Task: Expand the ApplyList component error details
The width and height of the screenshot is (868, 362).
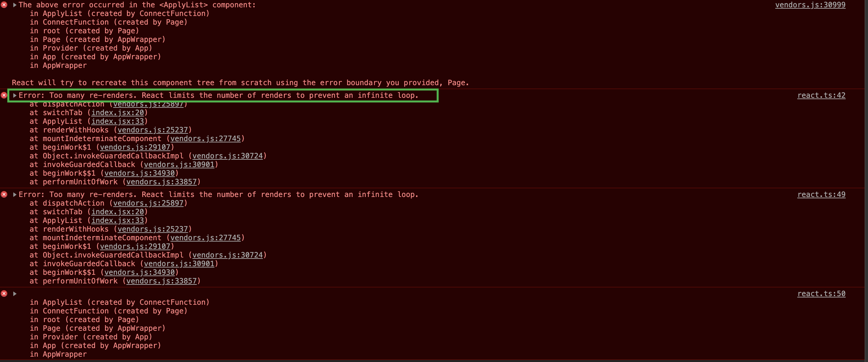Action: [14, 5]
